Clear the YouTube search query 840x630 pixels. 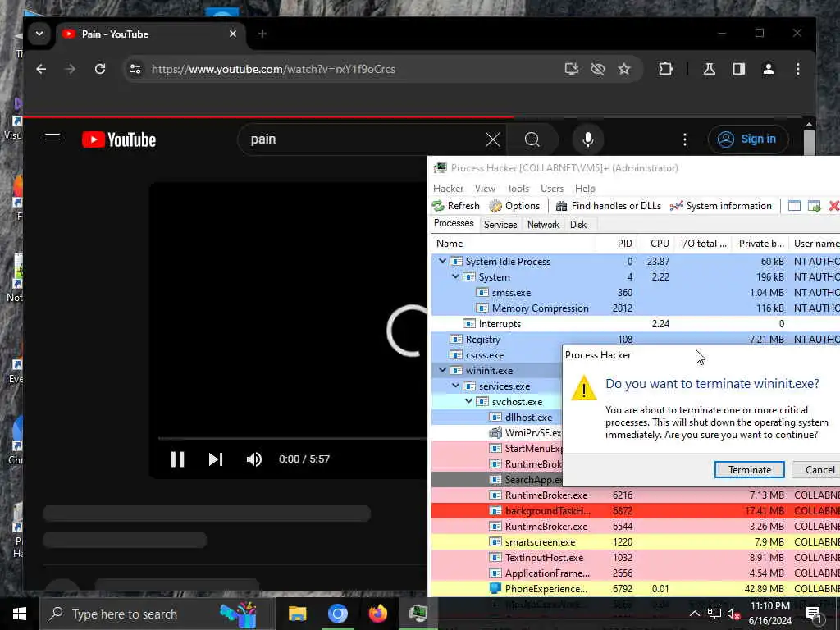pos(492,139)
